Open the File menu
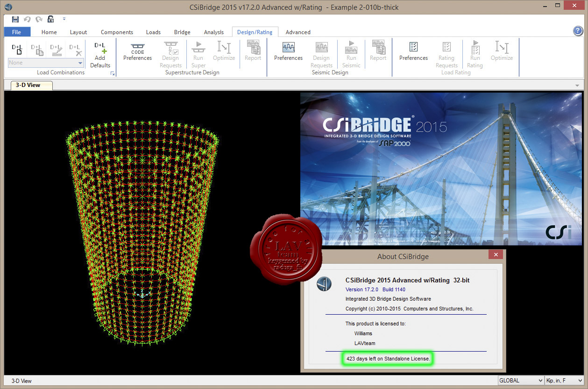 (x=17, y=32)
